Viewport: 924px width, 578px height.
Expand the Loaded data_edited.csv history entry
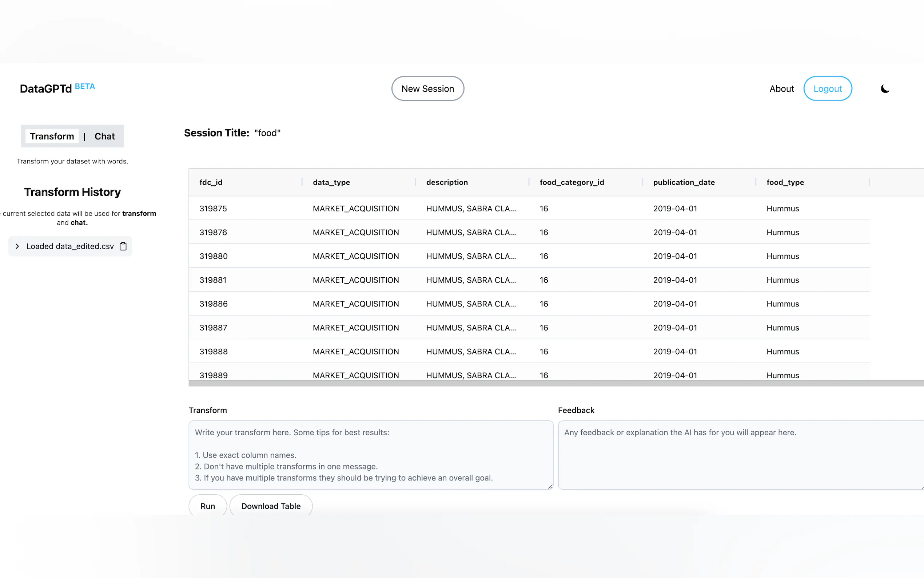[x=17, y=246]
